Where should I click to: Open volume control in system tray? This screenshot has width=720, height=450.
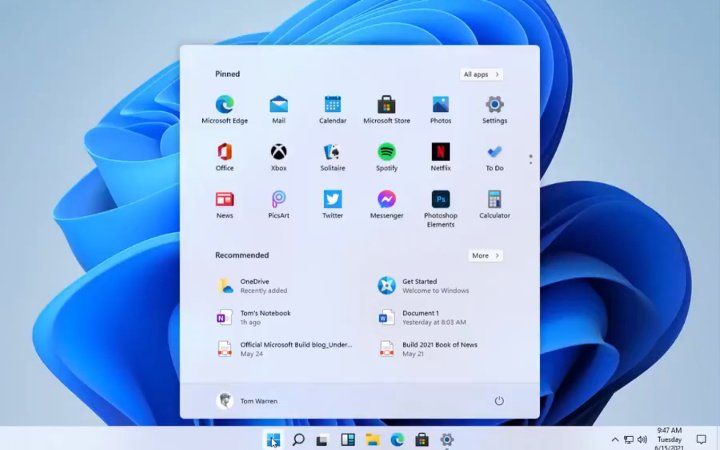642,439
